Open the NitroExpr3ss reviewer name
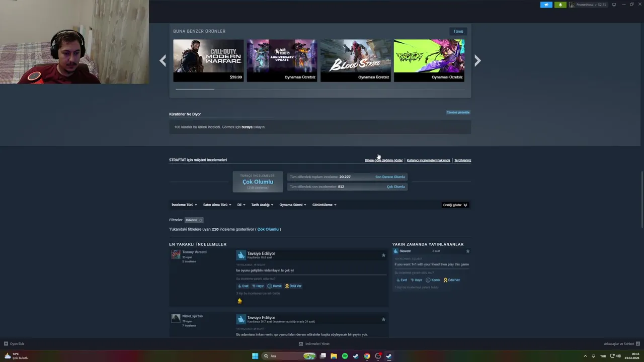The width and height of the screenshot is (644, 362). pos(192,316)
